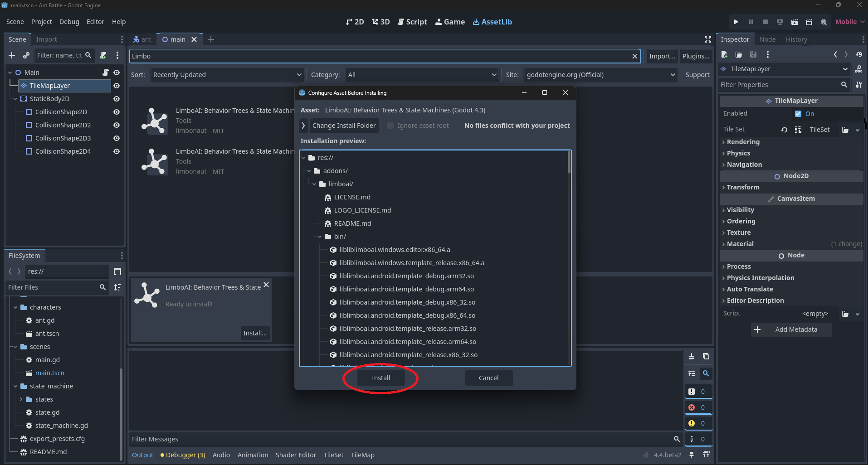The height and width of the screenshot is (465, 868).
Task: Expand the Rendering section
Action: 743,142
